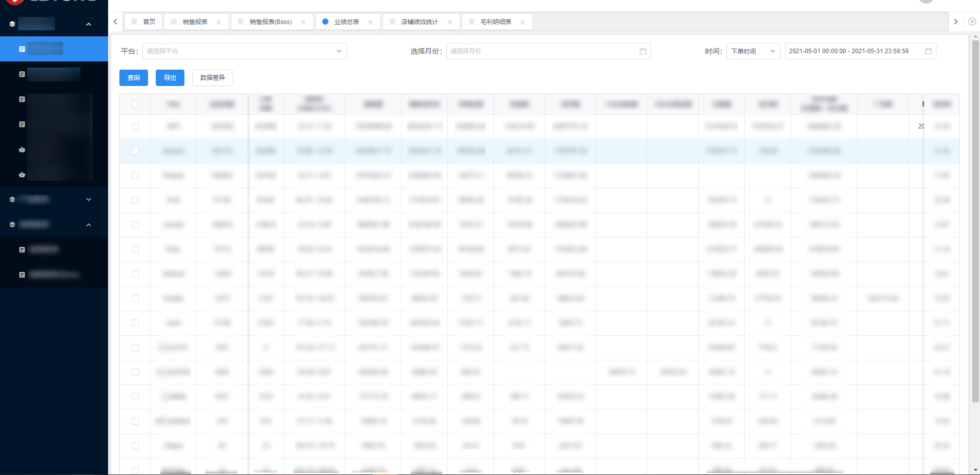Click the 数据差异 button
Image resolution: width=980 pixels, height=475 pixels.
[213, 78]
